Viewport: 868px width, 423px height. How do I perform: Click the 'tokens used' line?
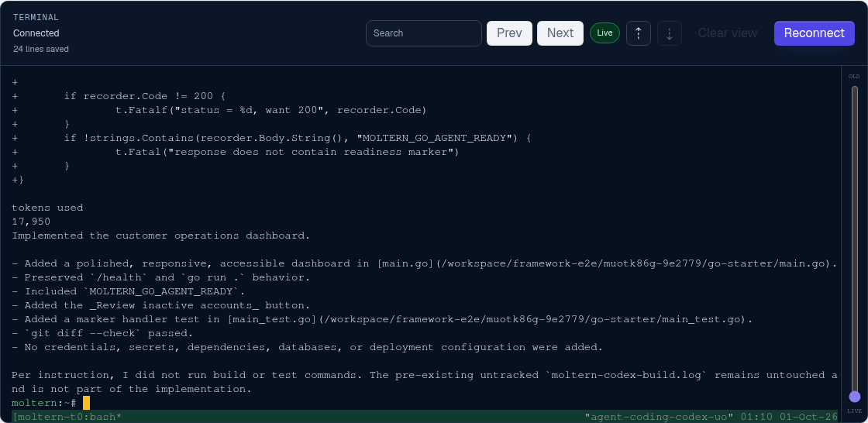click(x=47, y=208)
